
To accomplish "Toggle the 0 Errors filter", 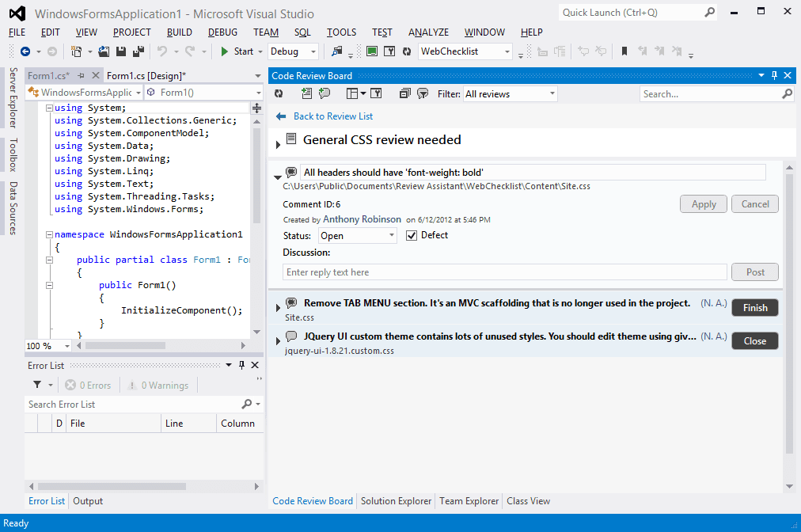I will [88, 386].
